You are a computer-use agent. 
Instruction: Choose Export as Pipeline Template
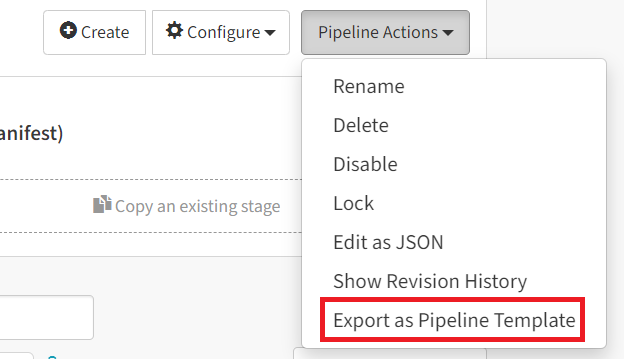tap(454, 320)
